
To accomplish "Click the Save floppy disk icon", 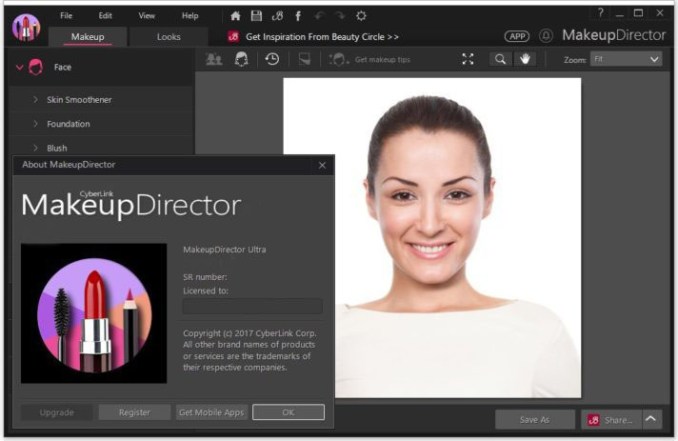I will [257, 16].
